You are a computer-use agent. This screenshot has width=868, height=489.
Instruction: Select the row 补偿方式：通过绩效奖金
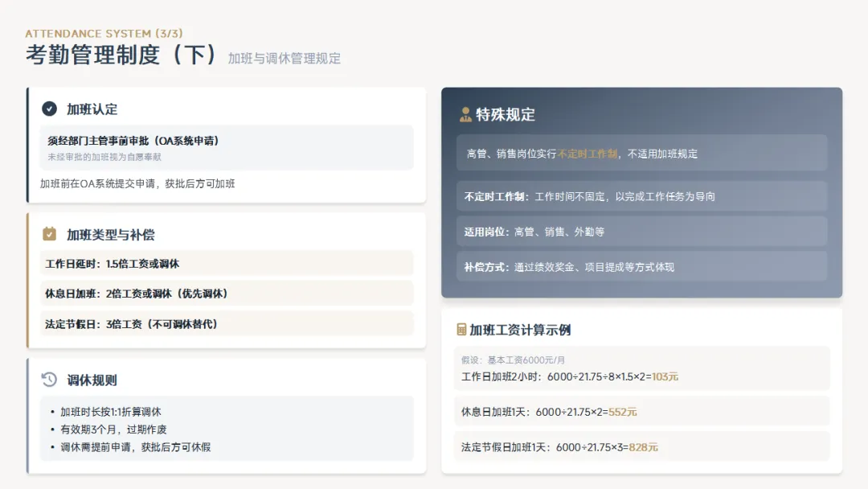641,267
